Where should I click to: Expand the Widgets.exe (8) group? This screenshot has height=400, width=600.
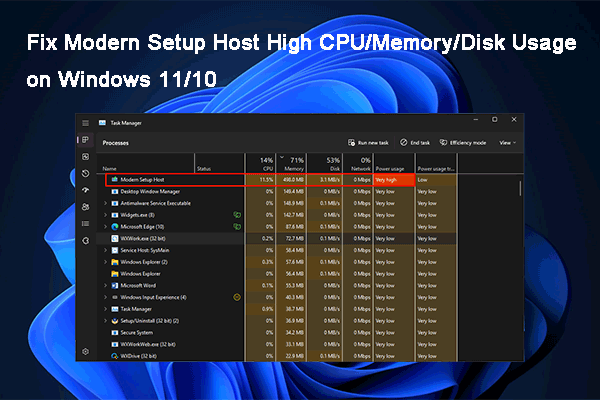coord(105,215)
